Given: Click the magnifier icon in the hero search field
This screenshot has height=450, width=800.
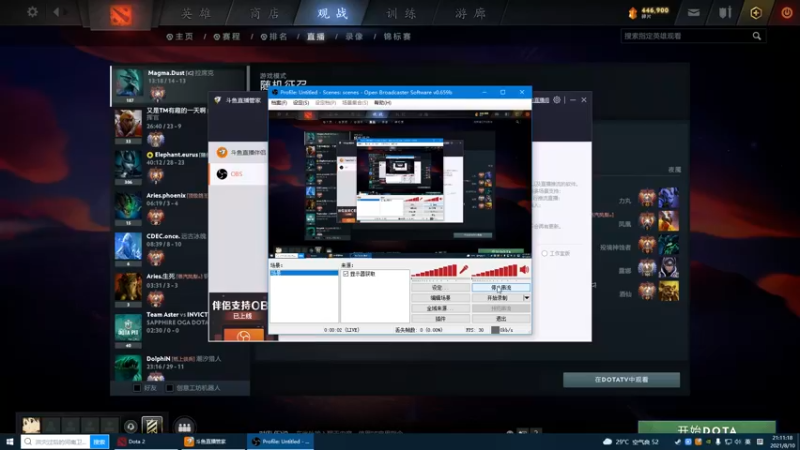Looking at the screenshot, I should point(757,36).
